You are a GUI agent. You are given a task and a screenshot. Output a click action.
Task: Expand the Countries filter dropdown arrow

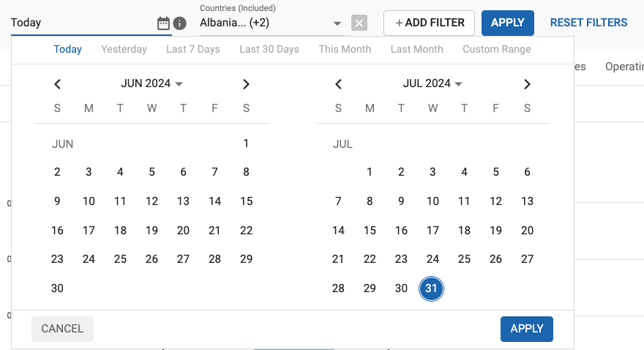(337, 23)
